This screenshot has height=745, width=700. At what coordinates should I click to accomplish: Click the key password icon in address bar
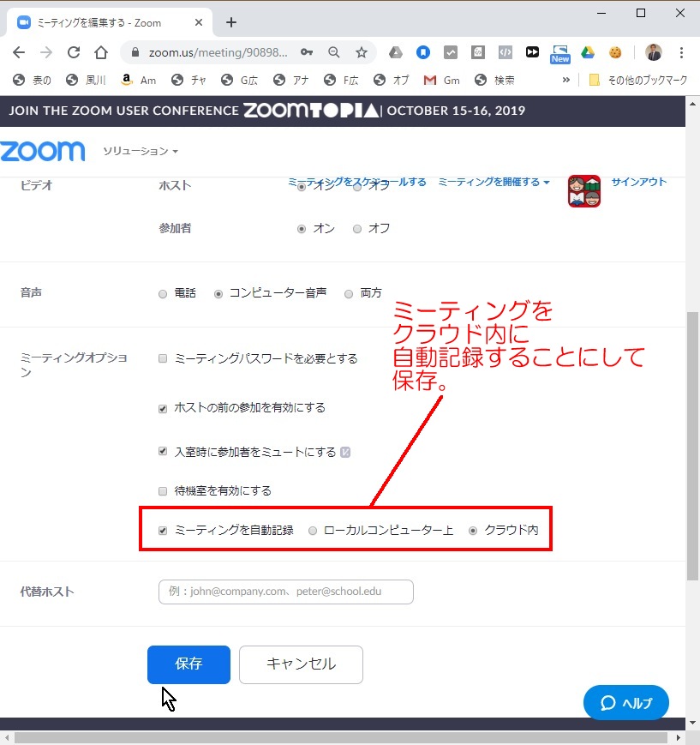point(307,52)
